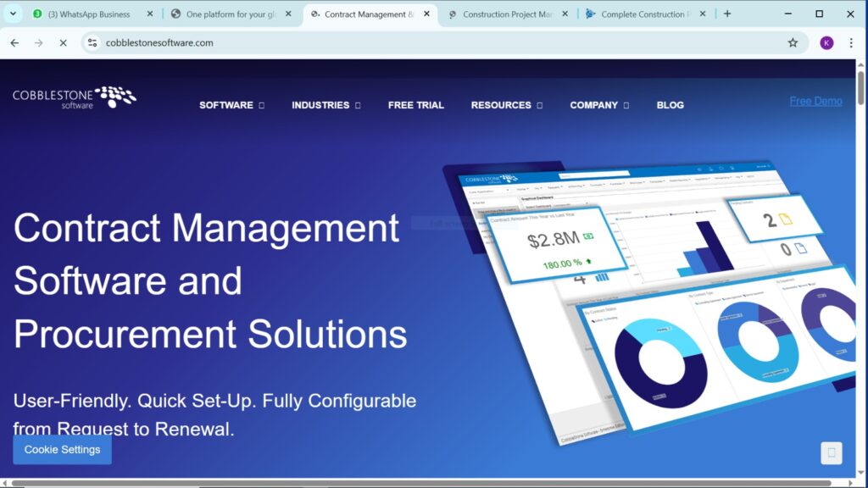Switch to the Complete Construction tab
868x488 pixels.
[x=645, y=14]
